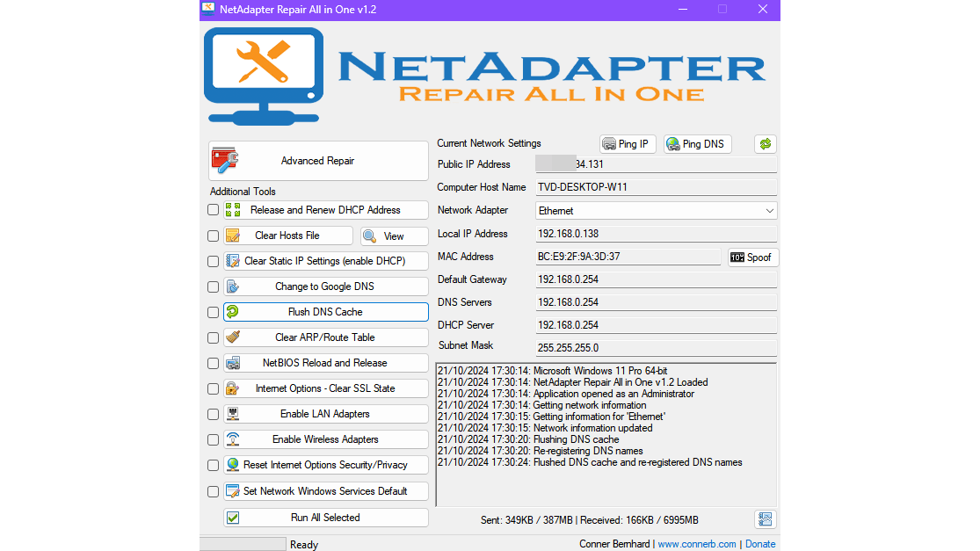This screenshot has width=980, height=551.
Task: Open the Donate link
Action: (760, 544)
